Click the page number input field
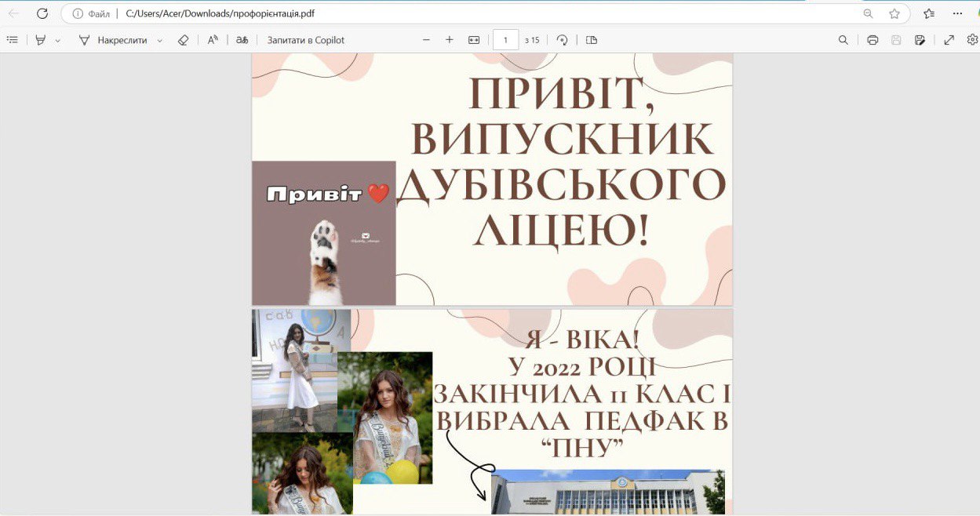Viewport: 980px width, 516px height. tap(505, 40)
